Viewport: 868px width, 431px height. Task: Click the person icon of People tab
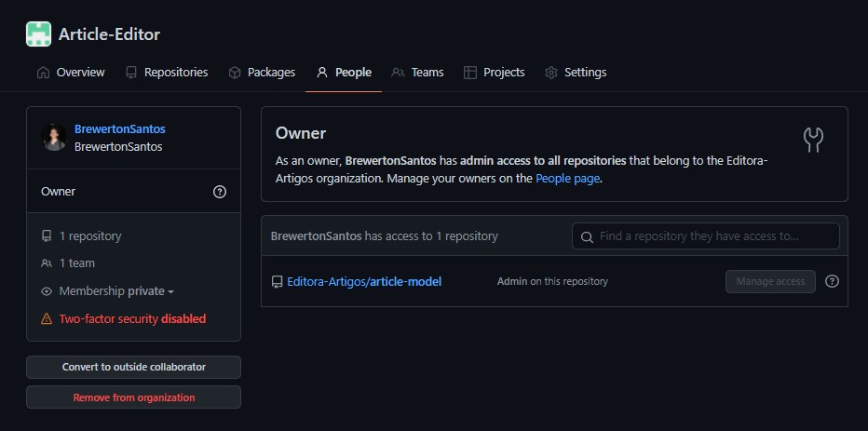[321, 73]
